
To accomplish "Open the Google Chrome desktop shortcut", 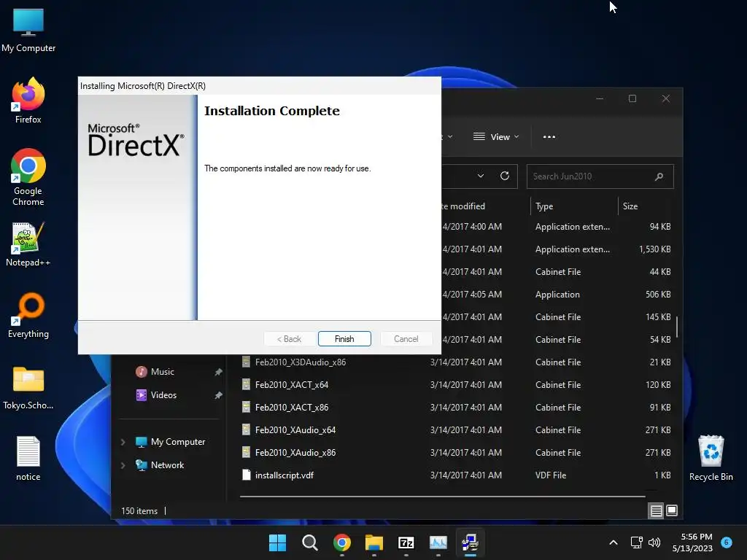I will (x=28, y=177).
